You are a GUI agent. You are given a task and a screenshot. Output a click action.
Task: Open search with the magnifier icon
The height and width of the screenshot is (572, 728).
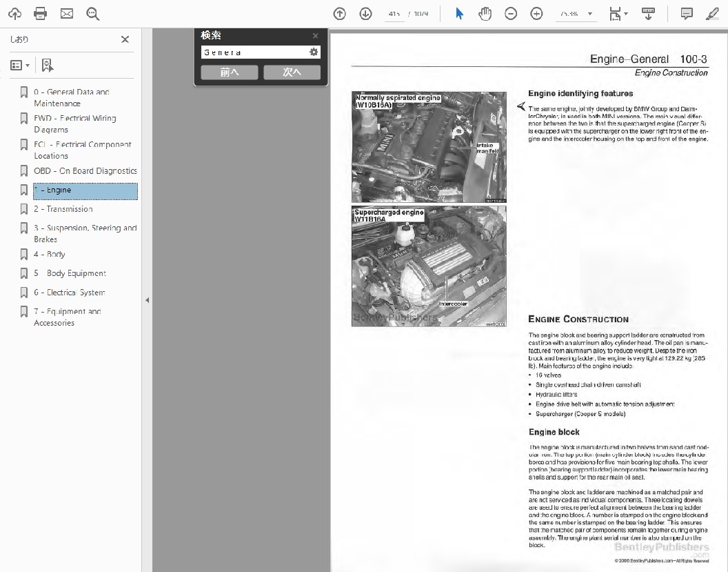(x=93, y=14)
